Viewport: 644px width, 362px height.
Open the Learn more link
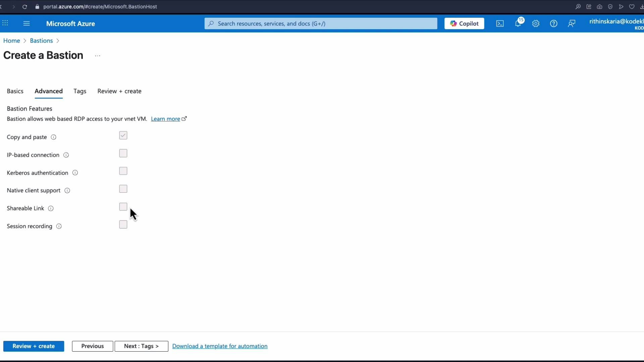[166, 119]
